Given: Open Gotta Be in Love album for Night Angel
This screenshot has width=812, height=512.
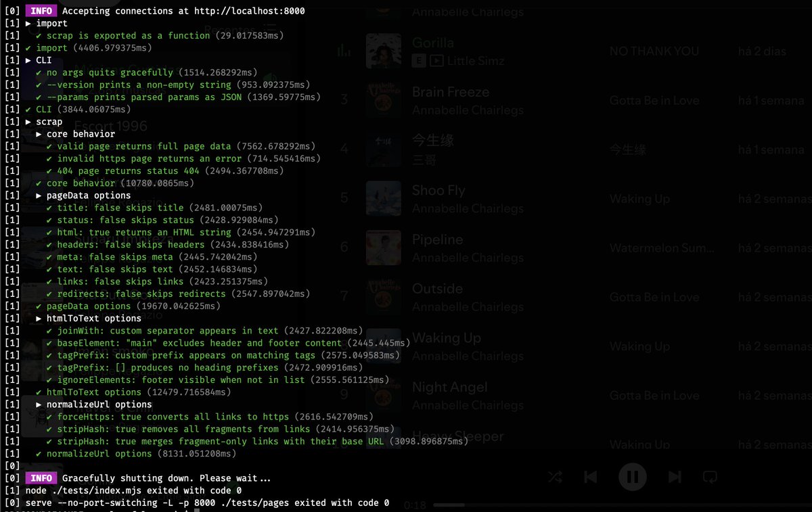Looking at the screenshot, I should tap(654, 396).
